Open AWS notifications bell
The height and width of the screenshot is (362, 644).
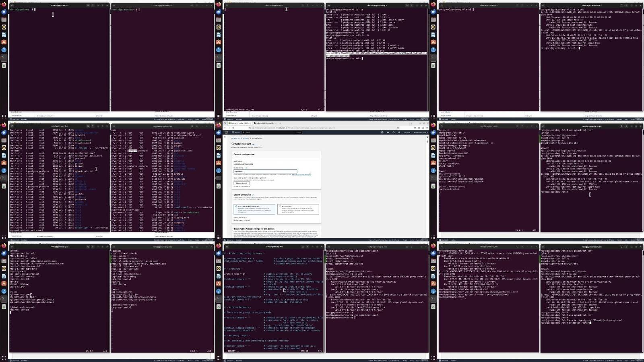[x=388, y=132]
